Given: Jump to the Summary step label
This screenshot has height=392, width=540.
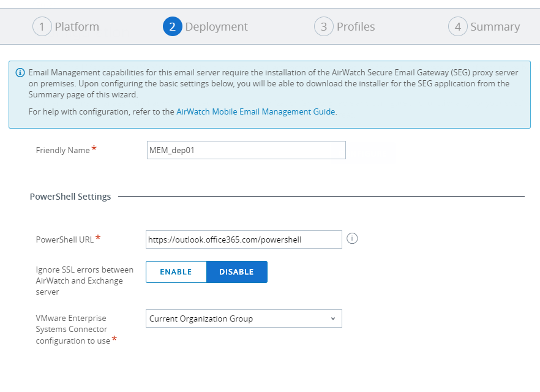Looking at the screenshot, I should coord(495,27).
